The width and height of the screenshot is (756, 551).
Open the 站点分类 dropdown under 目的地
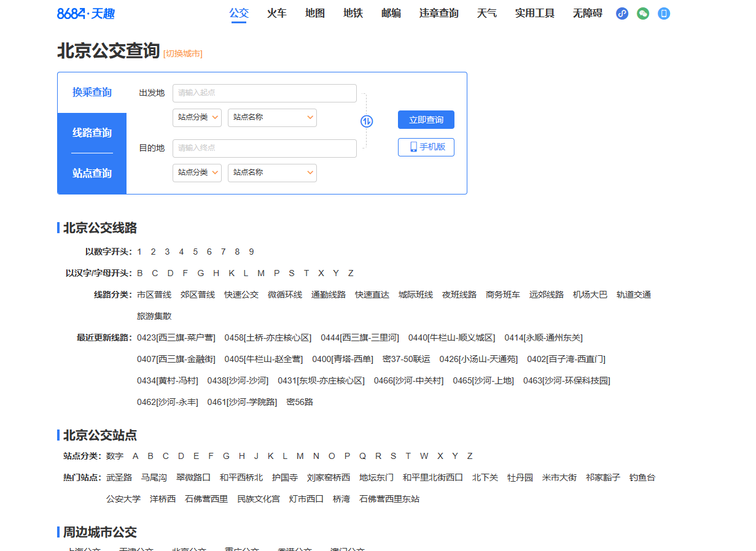tap(197, 173)
